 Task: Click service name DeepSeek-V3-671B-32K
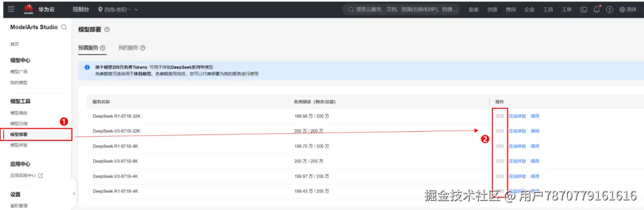coord(116,131)
